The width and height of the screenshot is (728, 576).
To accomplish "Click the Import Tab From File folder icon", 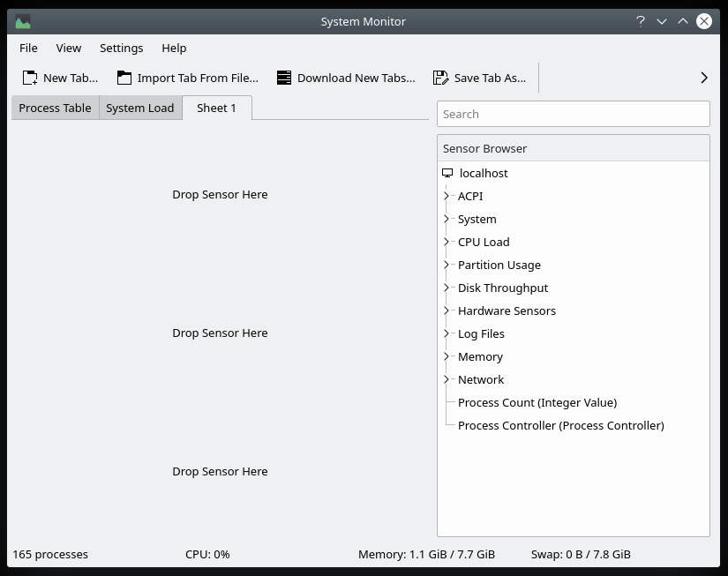I will 124,78.
